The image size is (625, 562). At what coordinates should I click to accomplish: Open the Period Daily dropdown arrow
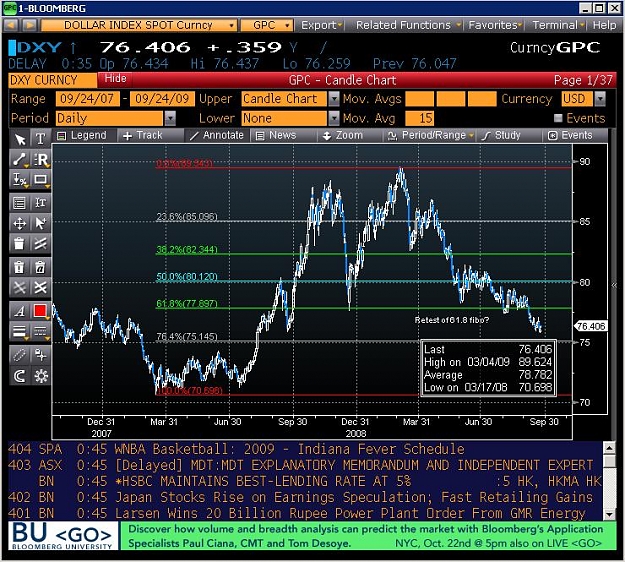[x=170, y=118]
